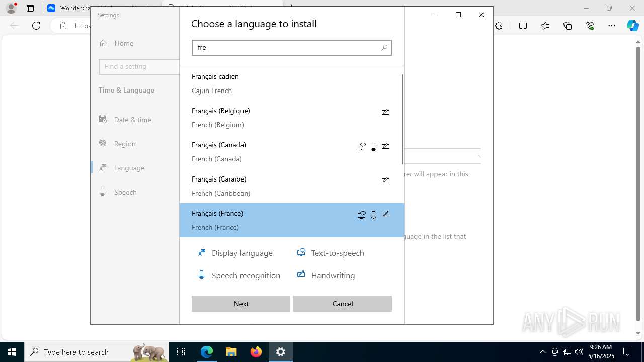Image resolution: width=644 pixels, height=362 pixels.
Task: Click the Find a setting box
Action: 139,66
